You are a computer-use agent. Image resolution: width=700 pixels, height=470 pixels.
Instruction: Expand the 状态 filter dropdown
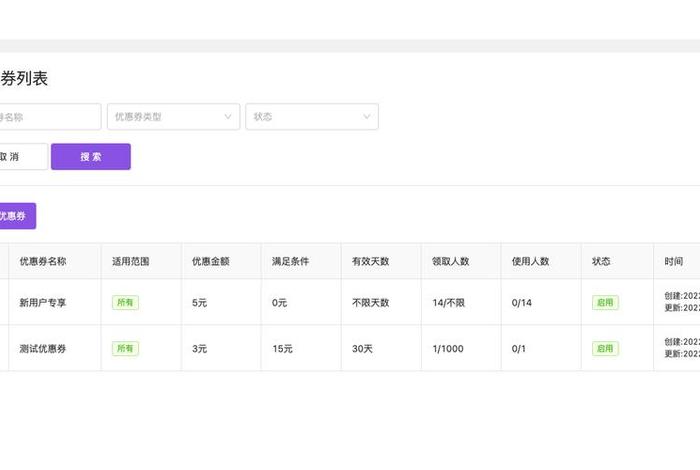311,117
